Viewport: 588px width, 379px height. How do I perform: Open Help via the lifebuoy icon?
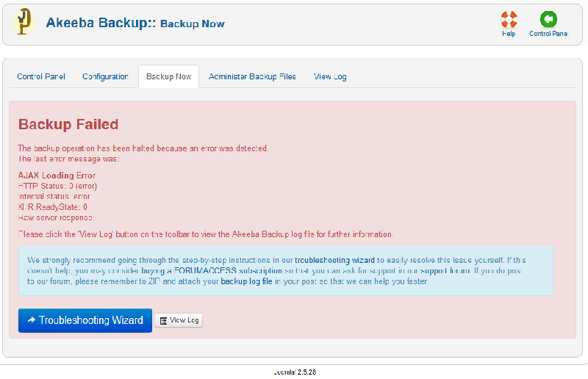509,19
